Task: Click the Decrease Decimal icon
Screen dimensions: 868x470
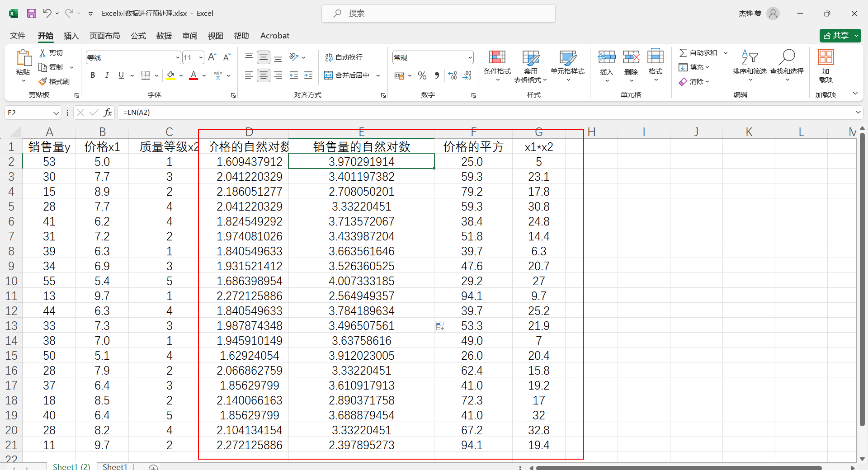Action: click(x=467, y=75)
